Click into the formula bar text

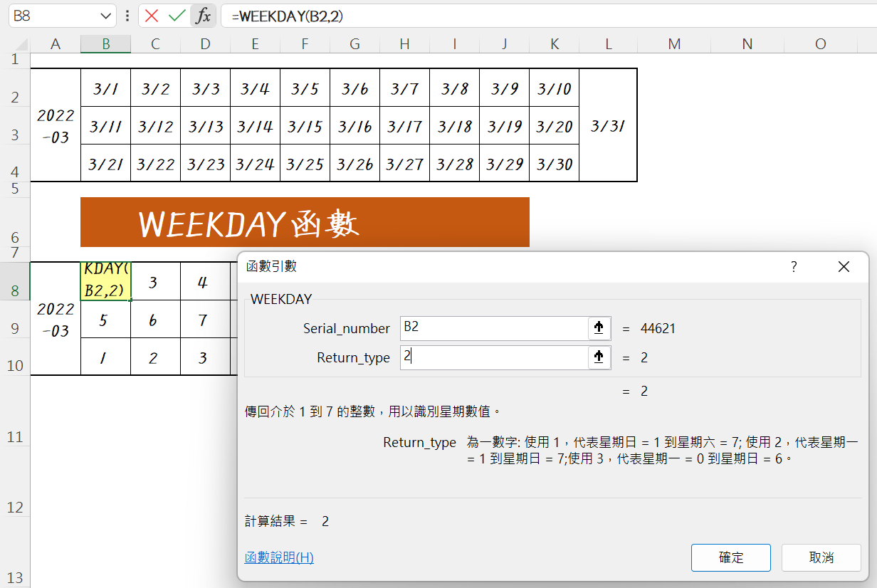(x=548, y=16)
